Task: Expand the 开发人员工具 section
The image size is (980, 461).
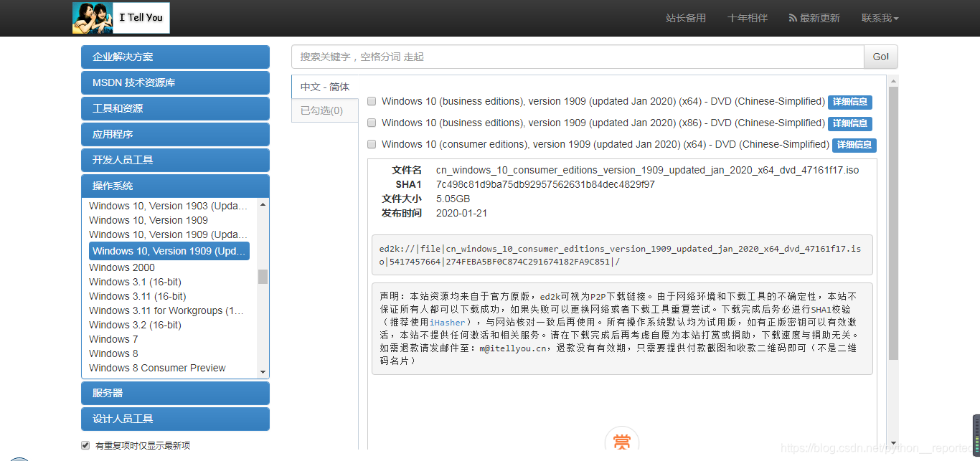Action: [x=175, y=160]
